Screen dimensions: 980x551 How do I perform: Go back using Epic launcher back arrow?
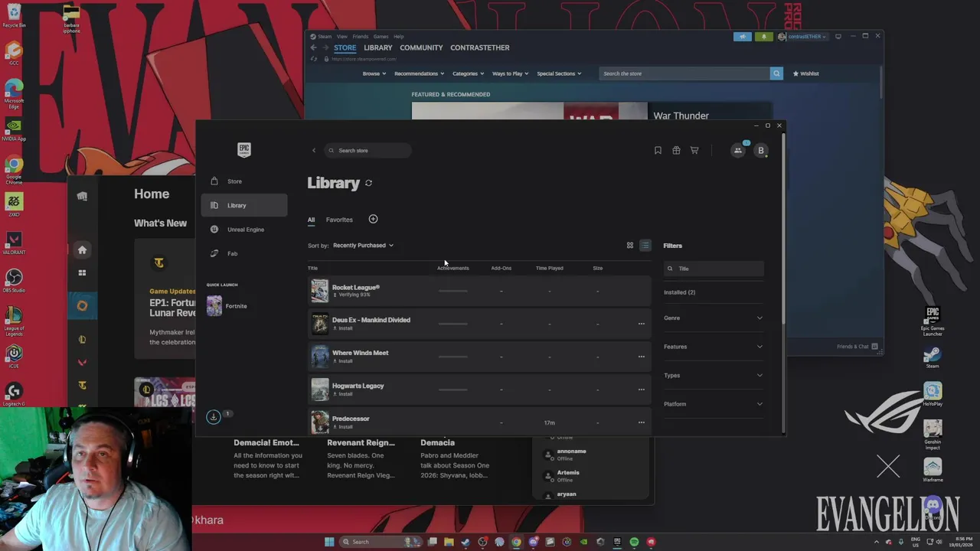tap(314, 150)
